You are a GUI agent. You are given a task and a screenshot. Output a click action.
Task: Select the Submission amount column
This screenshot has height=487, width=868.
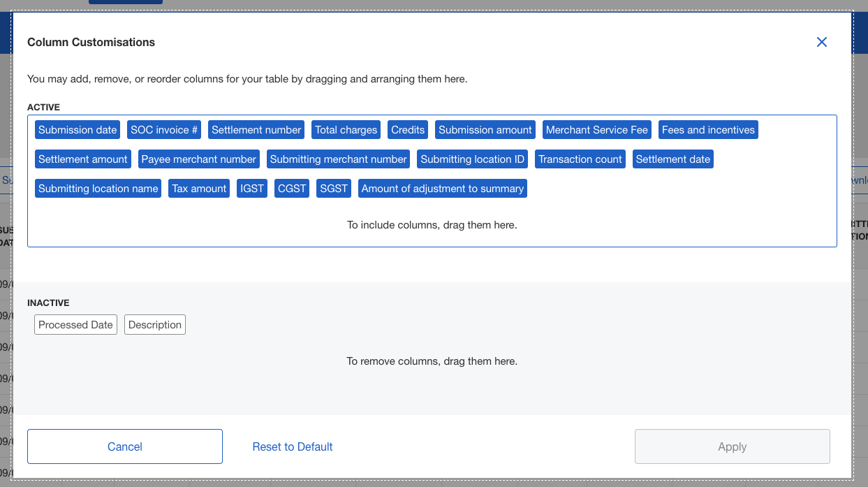pos(485,129)
